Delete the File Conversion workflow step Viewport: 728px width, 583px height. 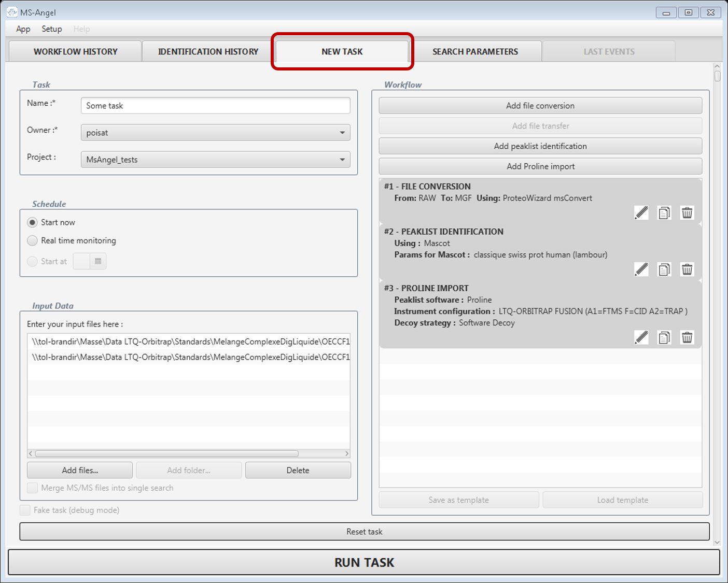tap(687, 212)
